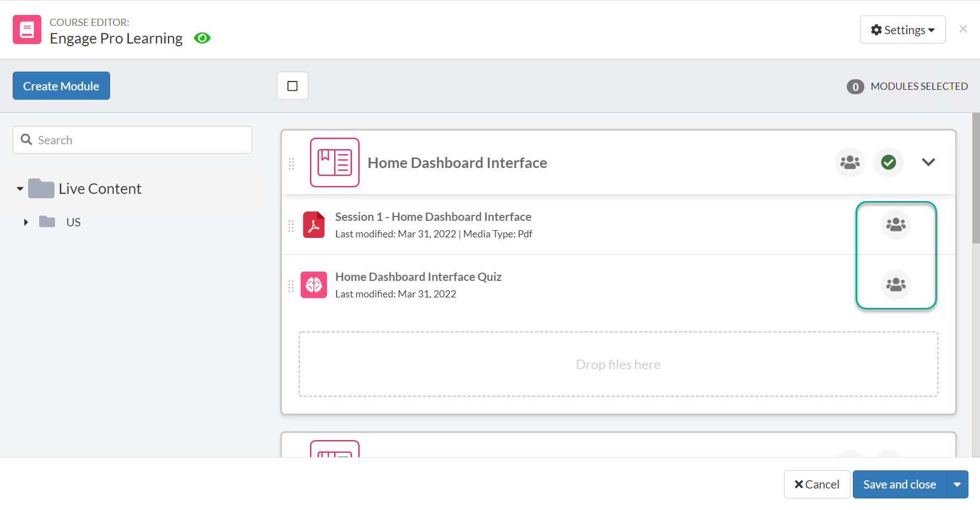Select the Live Content folder
This screenshot has width=980, height=510.
(x=85, y=189)
